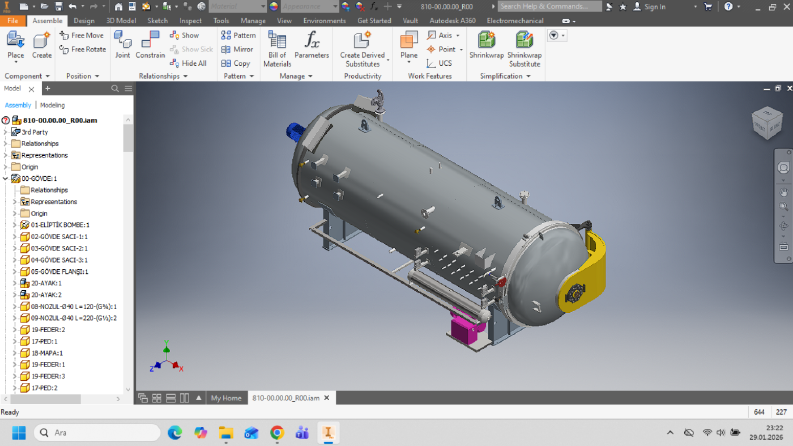Switch to the My Home document tab
This screenshot has width=793, height=446.
(226, 398)
